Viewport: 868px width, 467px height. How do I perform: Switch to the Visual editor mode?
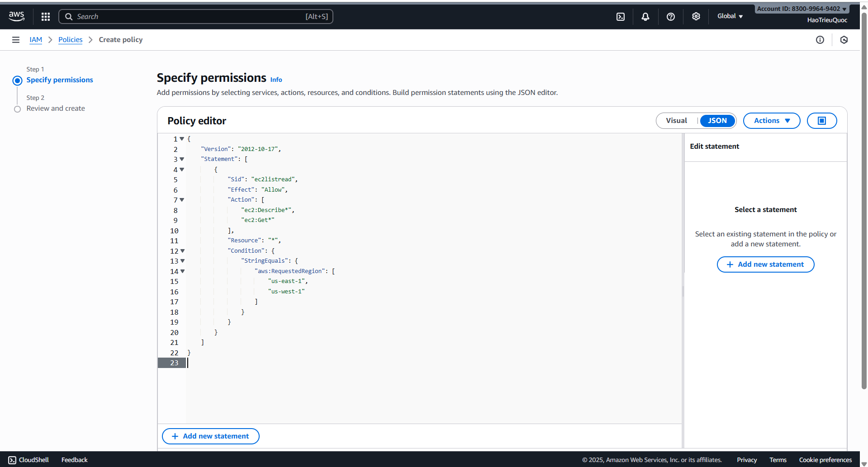(676, 121)
